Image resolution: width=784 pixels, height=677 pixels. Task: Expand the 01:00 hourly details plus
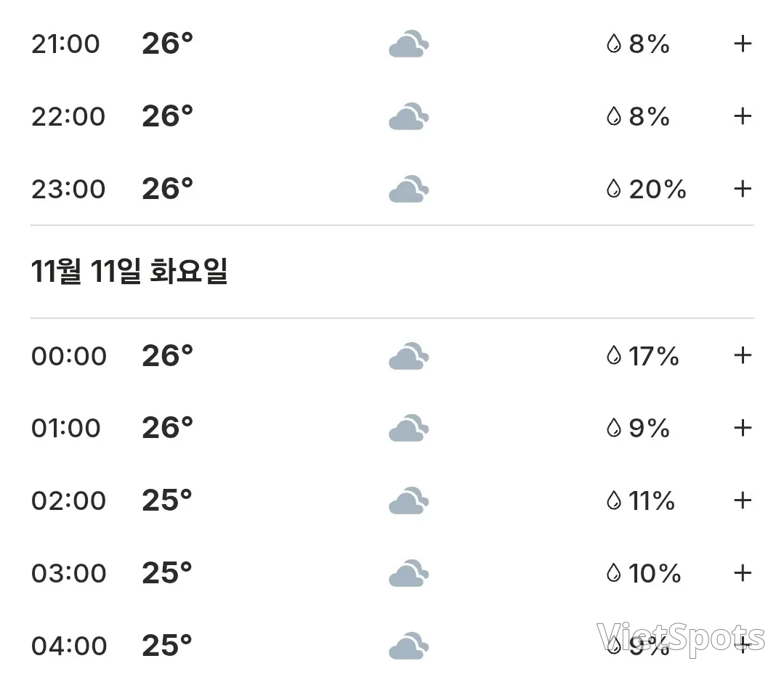743,428
